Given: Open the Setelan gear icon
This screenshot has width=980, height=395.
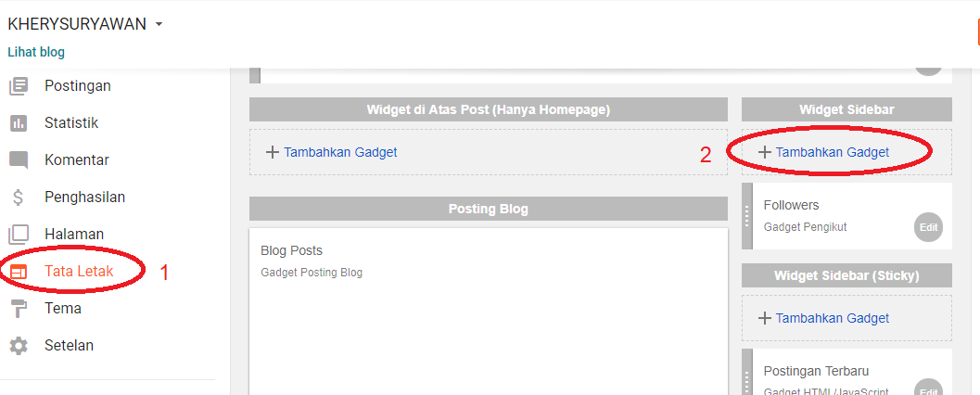Looking at the screenshot, I should click(19, 346).
